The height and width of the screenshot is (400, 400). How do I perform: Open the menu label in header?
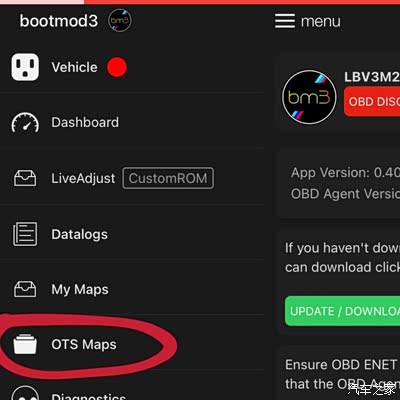coord(321,22)
